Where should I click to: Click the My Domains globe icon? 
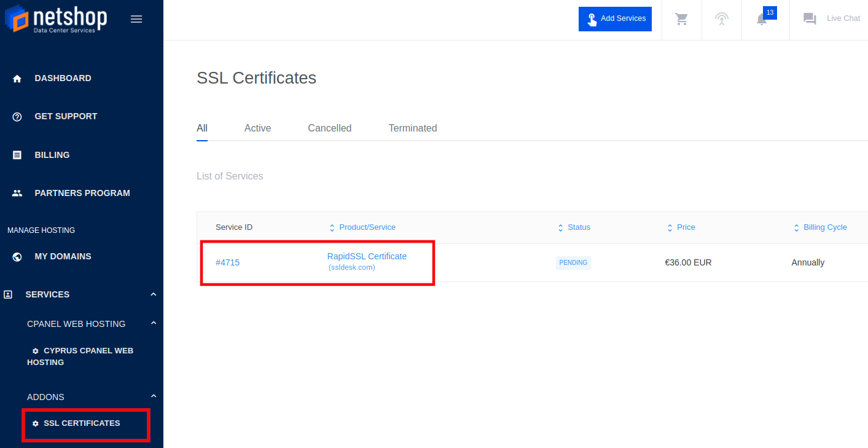[x=17, y=257]
